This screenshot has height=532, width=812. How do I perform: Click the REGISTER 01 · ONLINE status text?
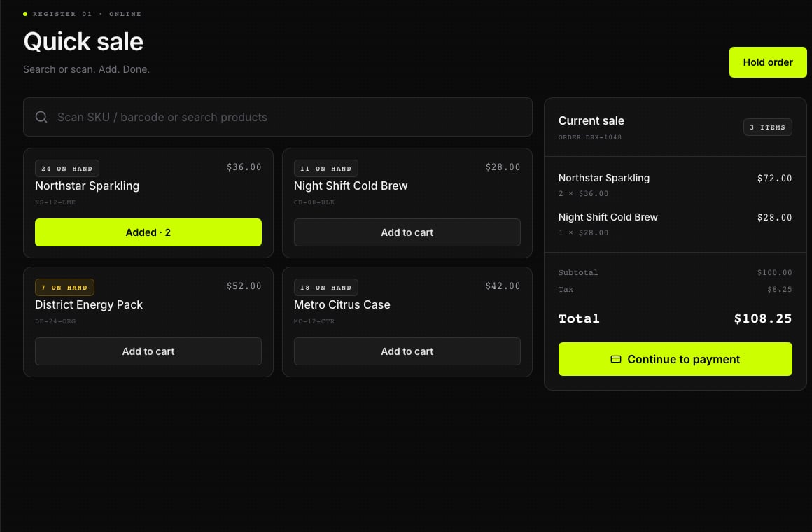87,14
